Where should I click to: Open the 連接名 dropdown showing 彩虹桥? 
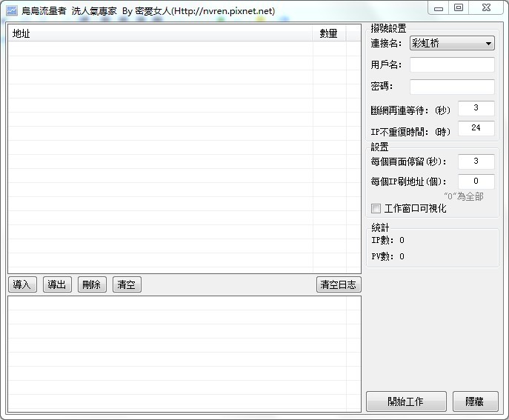click(x=452, y=43)
